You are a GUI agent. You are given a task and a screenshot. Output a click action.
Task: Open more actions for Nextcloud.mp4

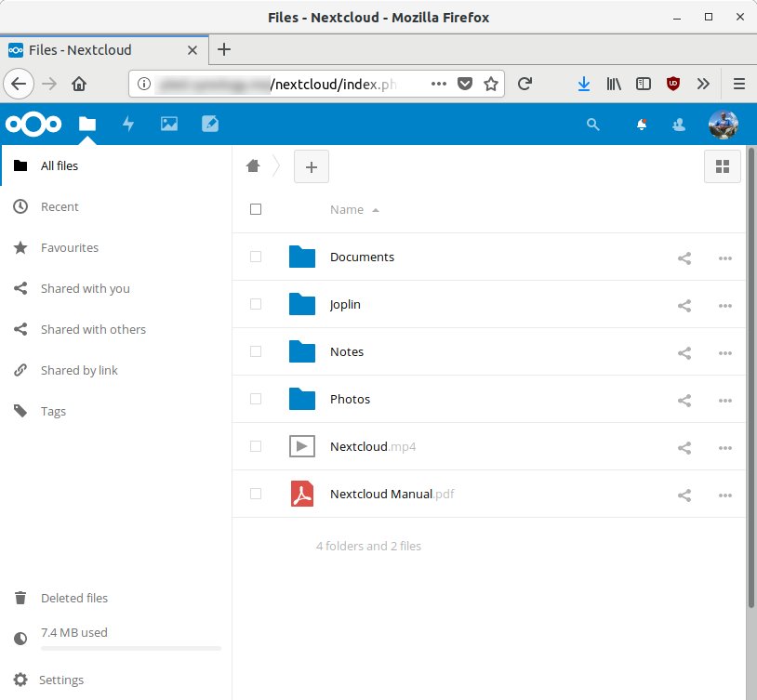725,447
